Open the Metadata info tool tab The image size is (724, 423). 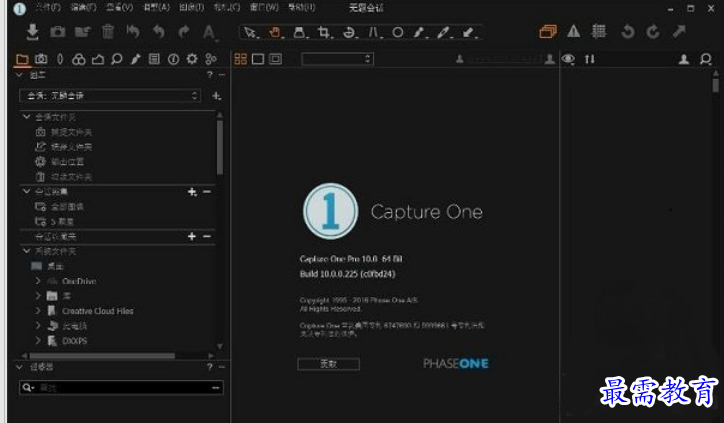pyautogui.click(x=173, y=59)
